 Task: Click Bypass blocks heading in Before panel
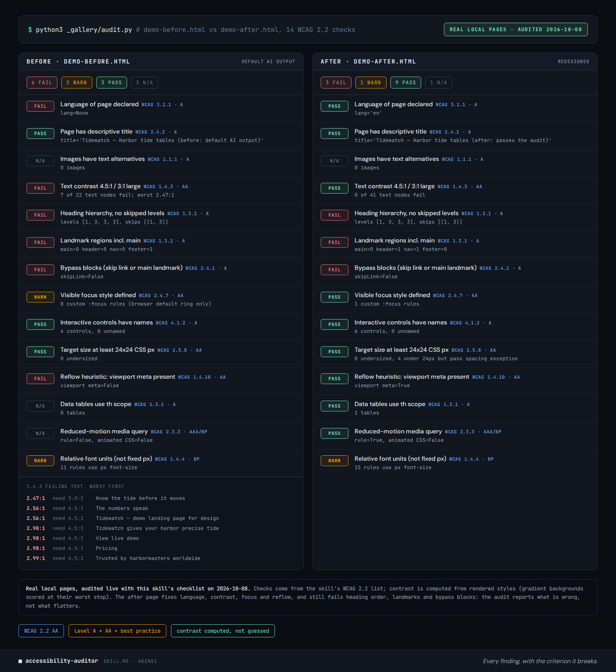point(121,268)
